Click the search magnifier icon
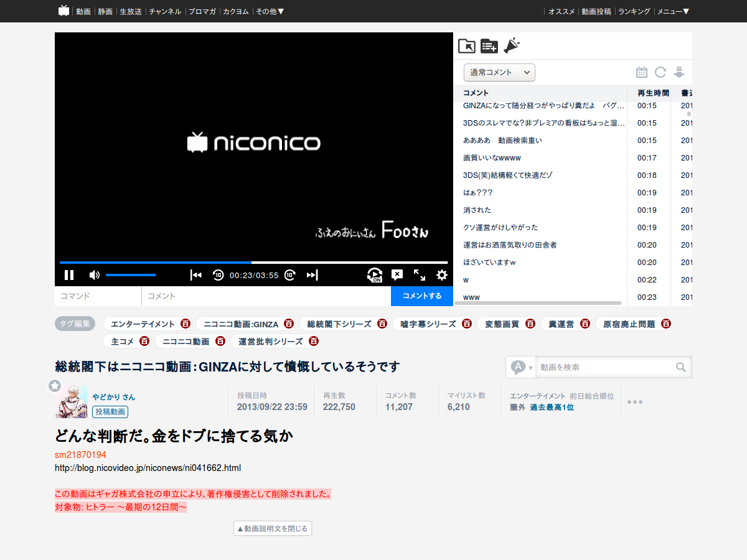Viewport: 747px width, 560px height. [682, 367]
